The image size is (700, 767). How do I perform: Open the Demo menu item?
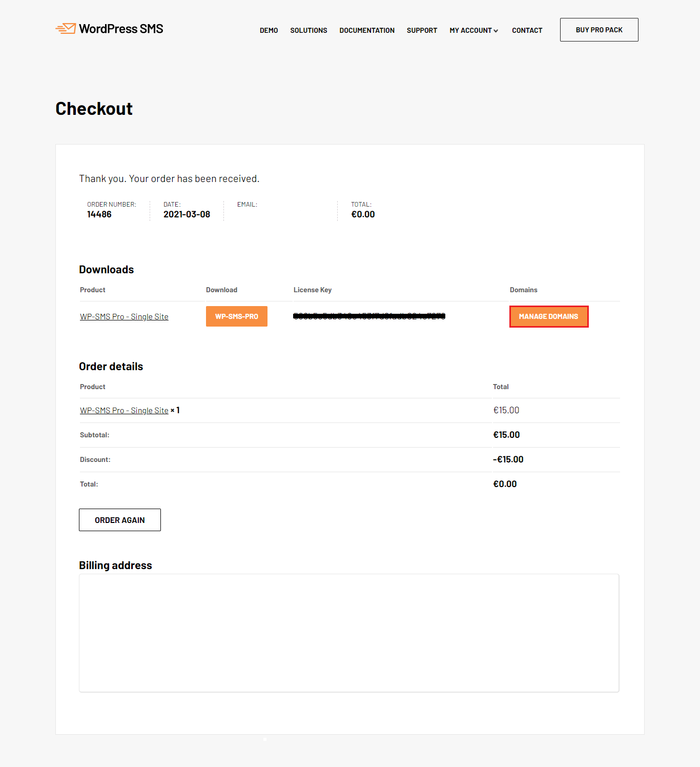[269, 30]
